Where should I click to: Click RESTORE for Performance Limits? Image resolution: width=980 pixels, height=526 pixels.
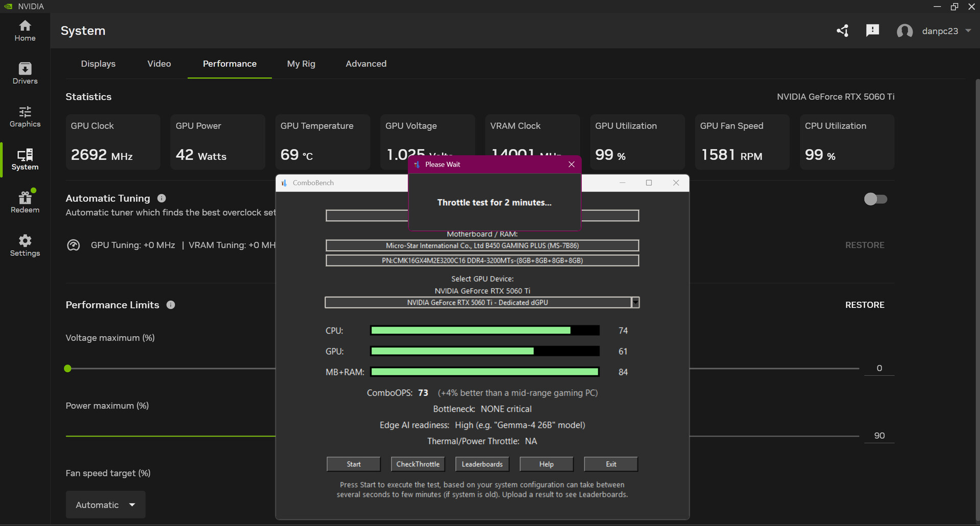[865, 305]
